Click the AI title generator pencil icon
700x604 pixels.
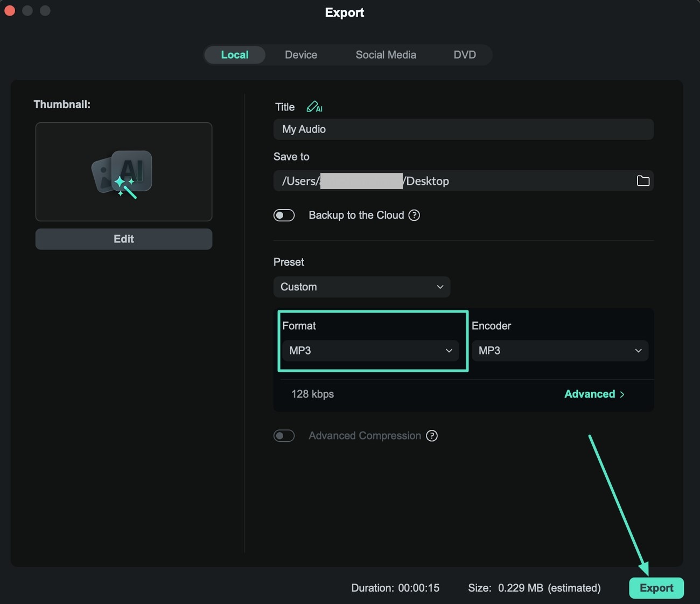[314, 107]
